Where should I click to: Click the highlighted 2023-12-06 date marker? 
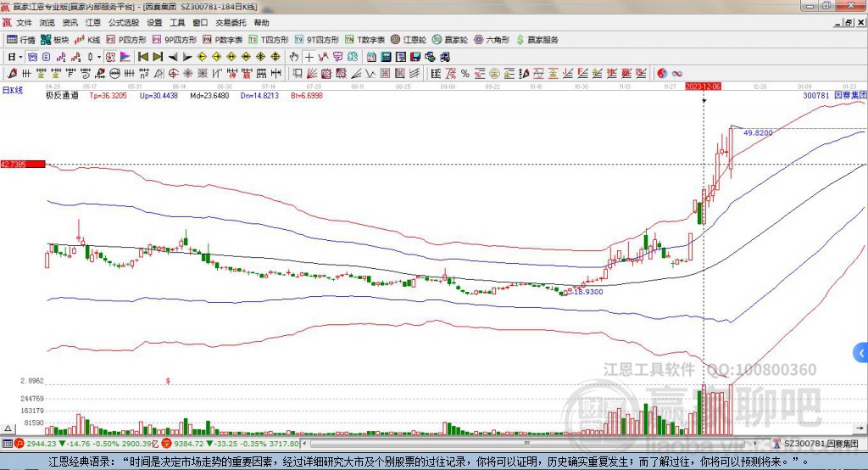pos(703,87)
